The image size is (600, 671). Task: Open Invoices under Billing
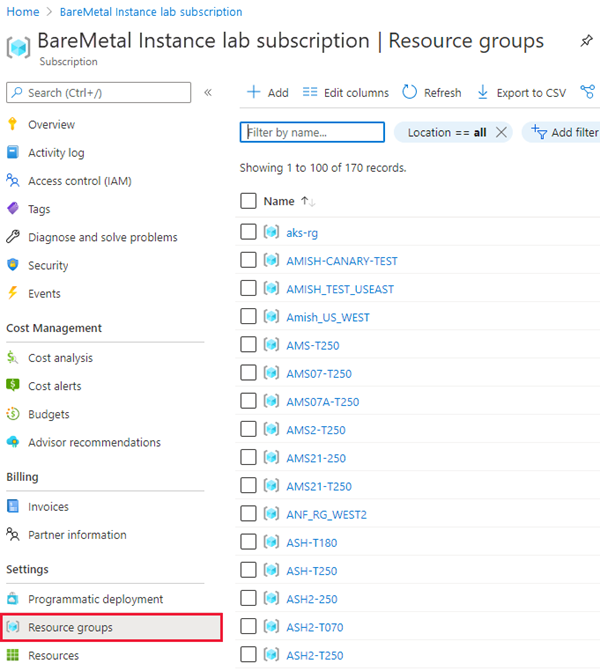[48, 507]
